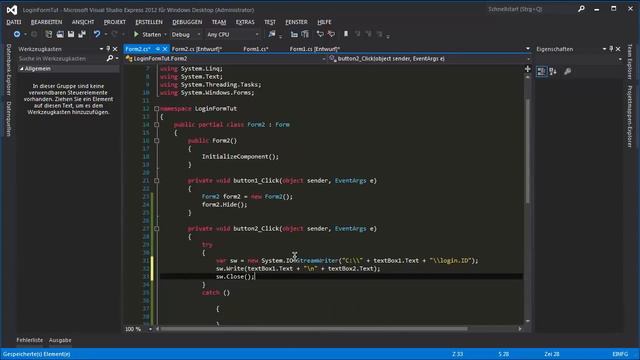Collapse the class Form2 outlining block
This screenshot has height=360, width=640.
coord(157,124)
